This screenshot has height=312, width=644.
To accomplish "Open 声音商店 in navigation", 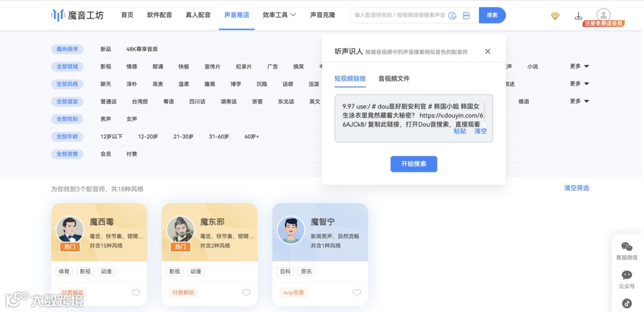I will [x=237, y=15].
